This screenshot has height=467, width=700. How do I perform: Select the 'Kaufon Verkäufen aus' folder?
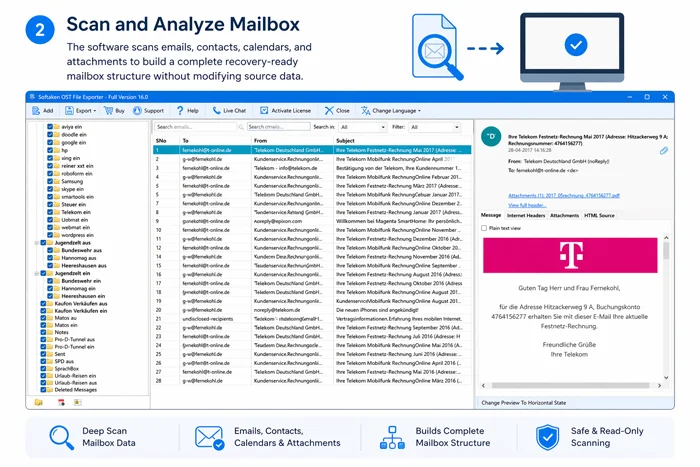point(80,303)
